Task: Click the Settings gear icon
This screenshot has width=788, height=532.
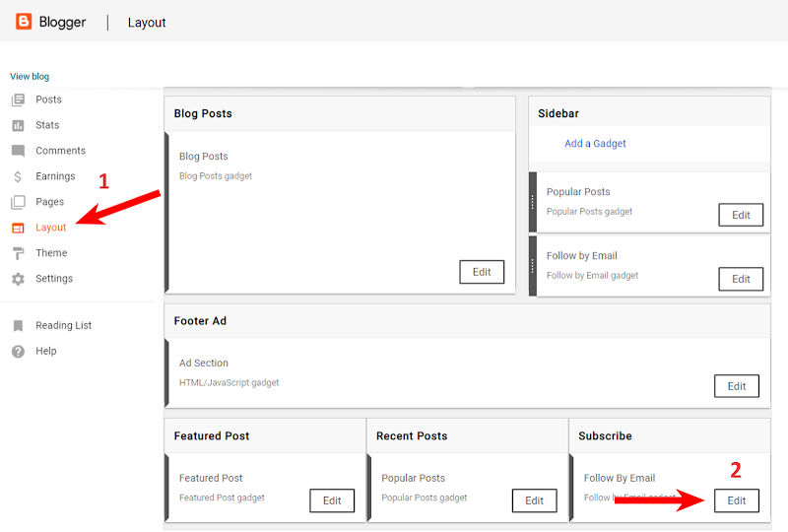Action: (18, 279)
